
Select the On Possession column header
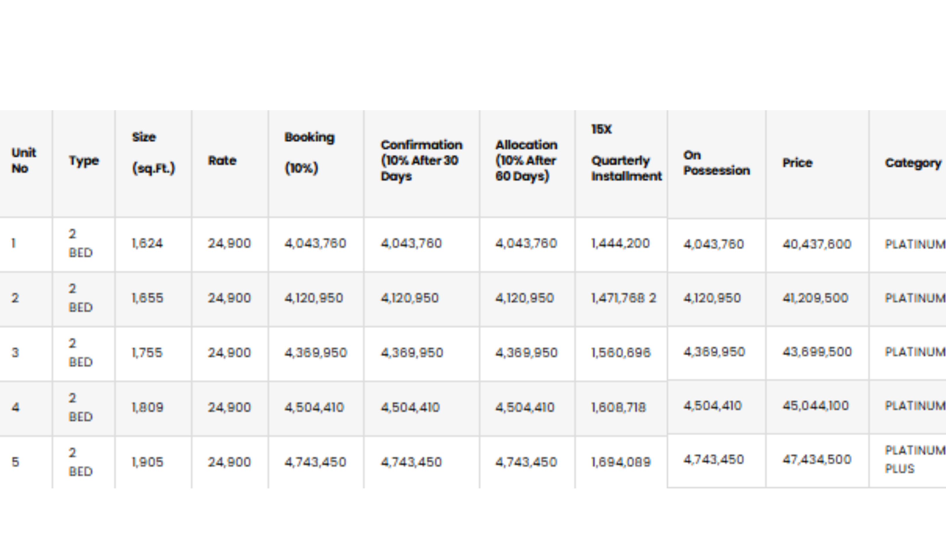(716, 163)
